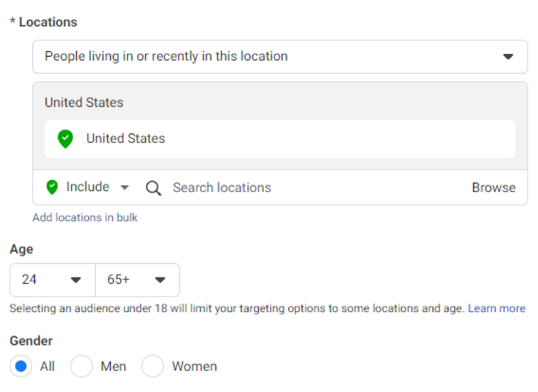This screenshot has width=538, height=392.
Task: Expand the location type dropdown
Action: pos(508,57)
